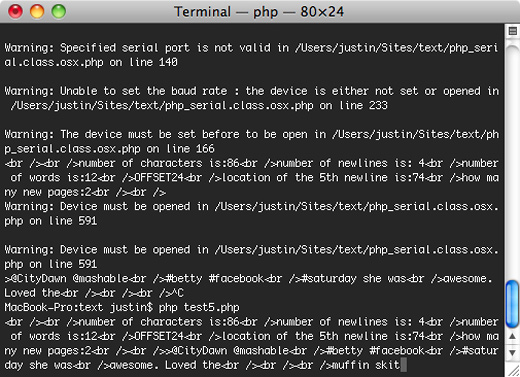Viewport: 520px width, 377px height.
Task: Click the "^C" interrupt characters
Action: click(177, 293)
